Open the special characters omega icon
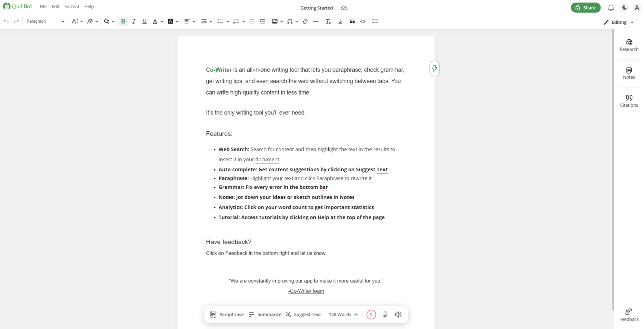This screenshot has width=644, height=329. pyautogui.click(x=290, y=21)
